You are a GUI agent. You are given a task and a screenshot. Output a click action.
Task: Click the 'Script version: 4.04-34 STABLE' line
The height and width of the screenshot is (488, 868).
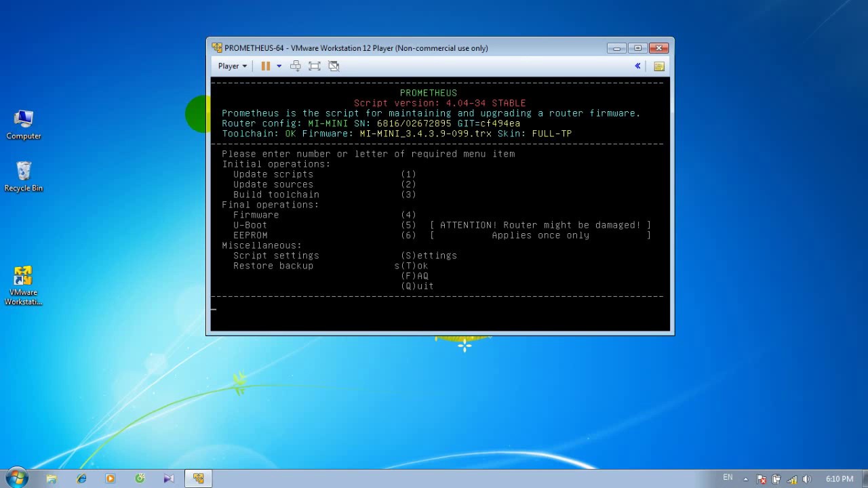tap(439, 103)
